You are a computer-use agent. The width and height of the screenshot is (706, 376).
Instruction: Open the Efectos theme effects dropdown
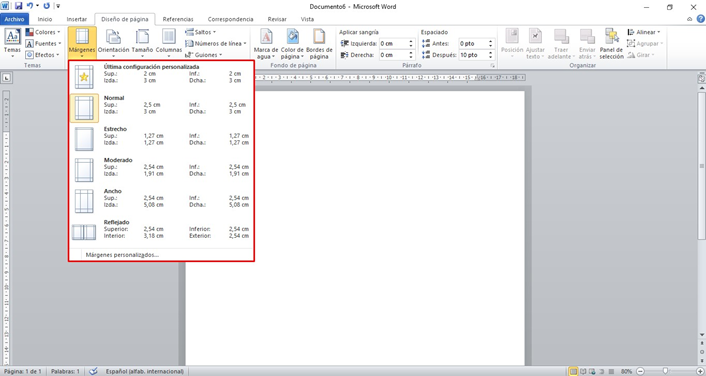point(42,55)
